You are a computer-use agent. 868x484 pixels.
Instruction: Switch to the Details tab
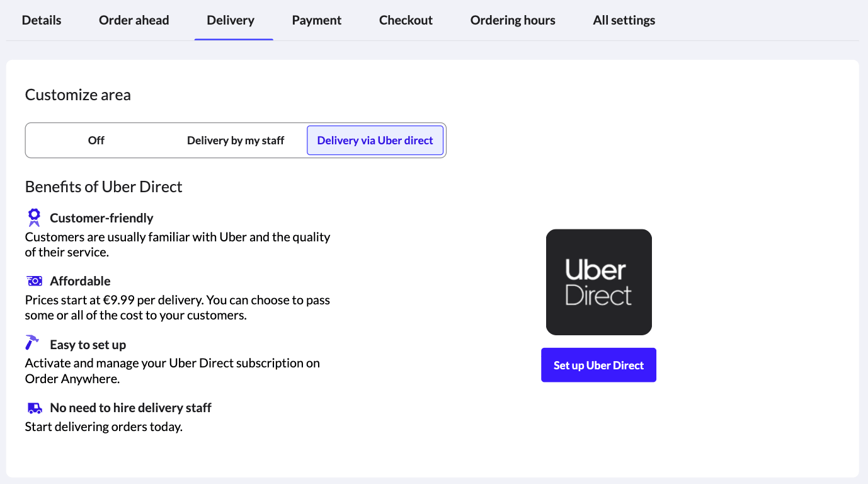(x=41, y=20)
